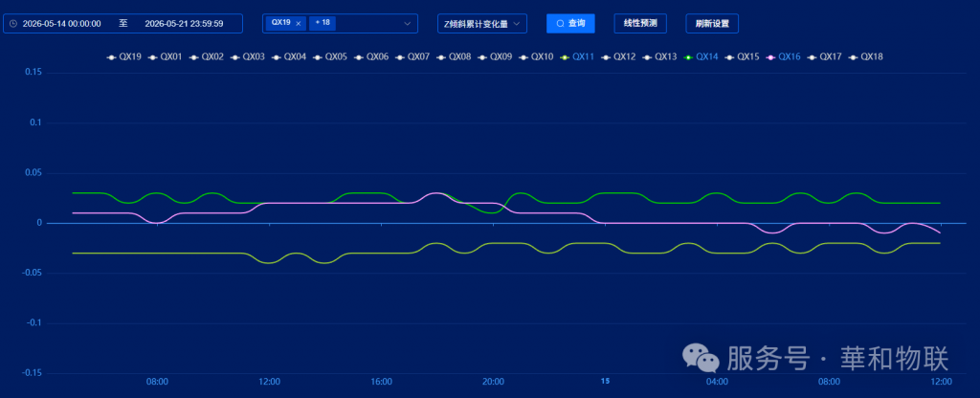Click the 查询 query button

coord(570,23)
